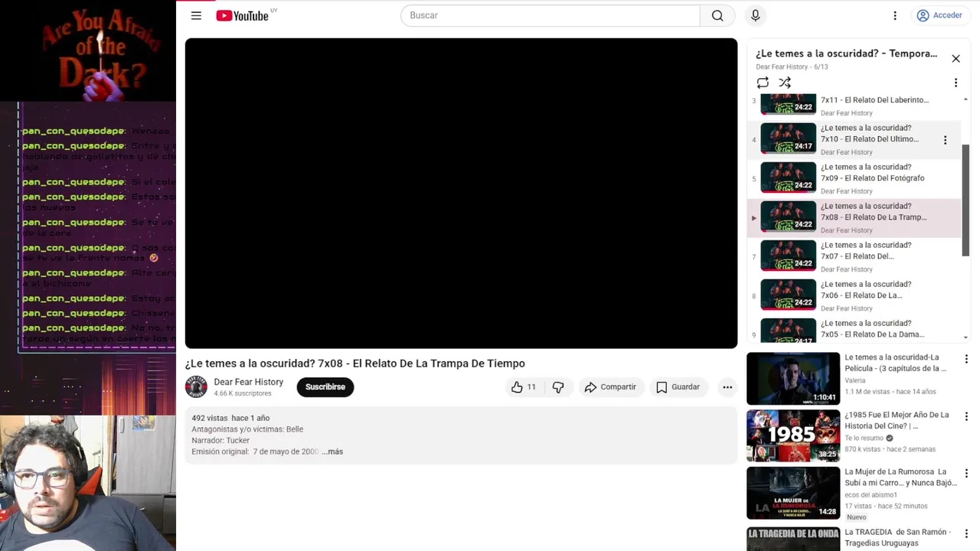Dislike the video with thumbs down
This screenshot has height=551, width=980.
558,387
